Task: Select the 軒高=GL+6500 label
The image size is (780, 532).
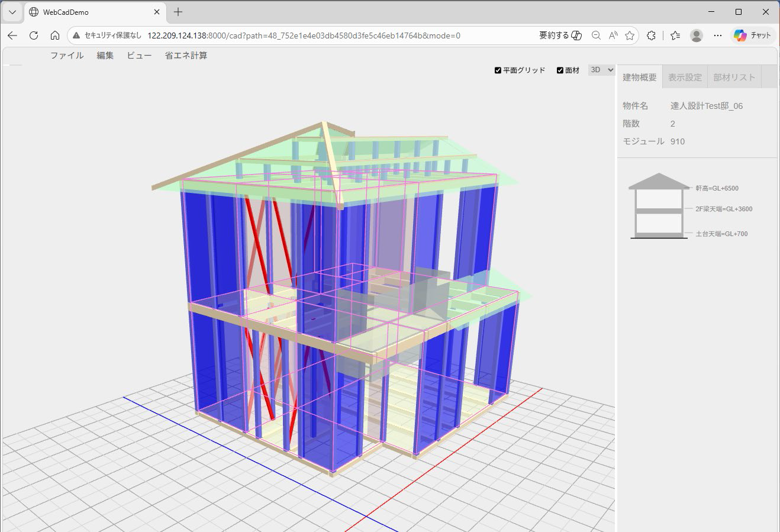Action: point(717,188)
